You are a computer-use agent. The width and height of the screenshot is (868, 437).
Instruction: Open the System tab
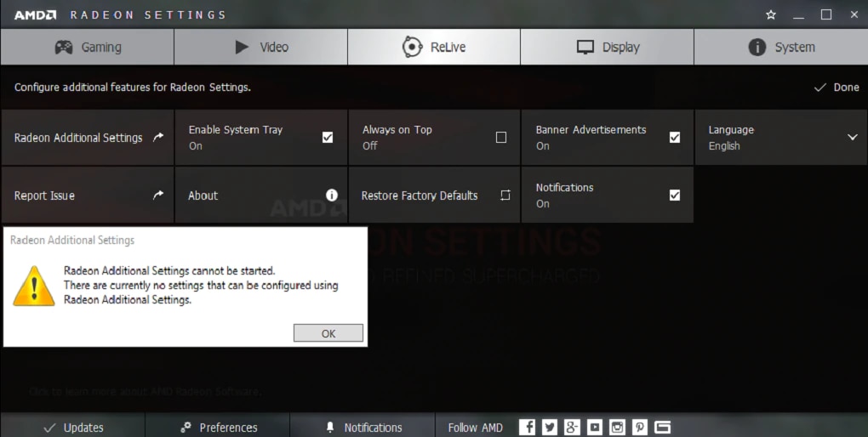(781, 47)
